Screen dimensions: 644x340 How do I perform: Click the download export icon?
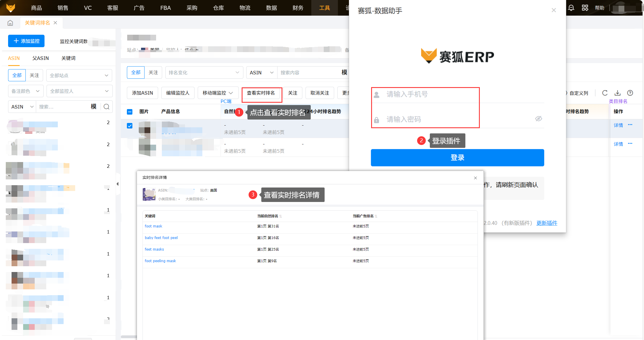pyautogui.click(x=617, y=93)
